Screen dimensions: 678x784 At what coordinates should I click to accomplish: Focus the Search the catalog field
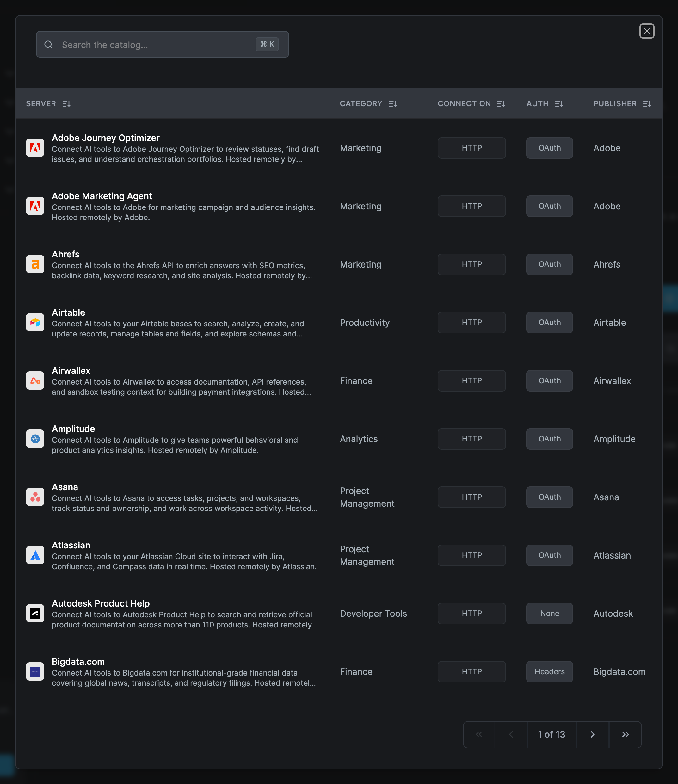tap(162, 44)
